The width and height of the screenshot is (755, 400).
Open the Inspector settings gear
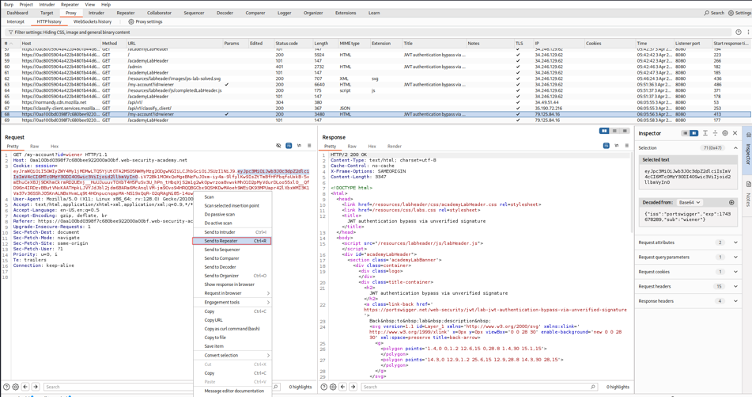(x=725, y=133)
